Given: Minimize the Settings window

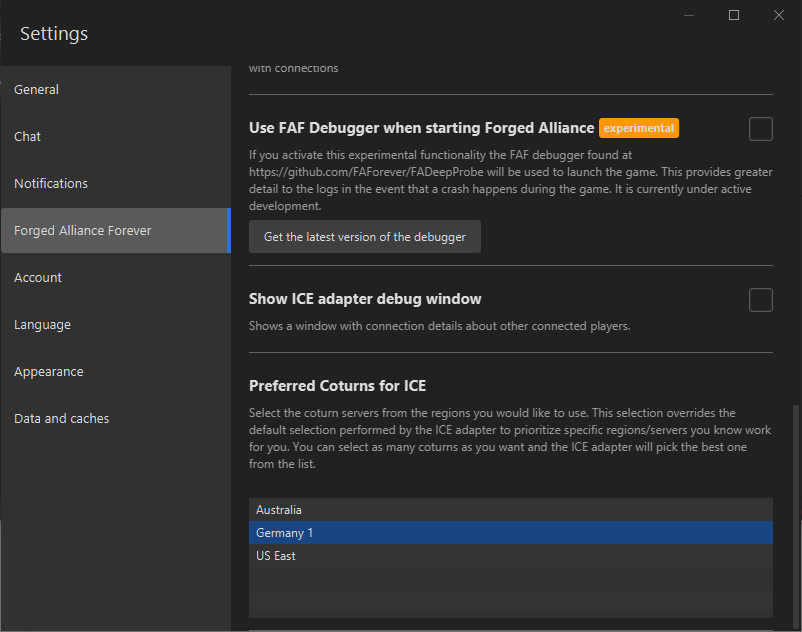Looking at the screenshot, I should tap(689, 15).
